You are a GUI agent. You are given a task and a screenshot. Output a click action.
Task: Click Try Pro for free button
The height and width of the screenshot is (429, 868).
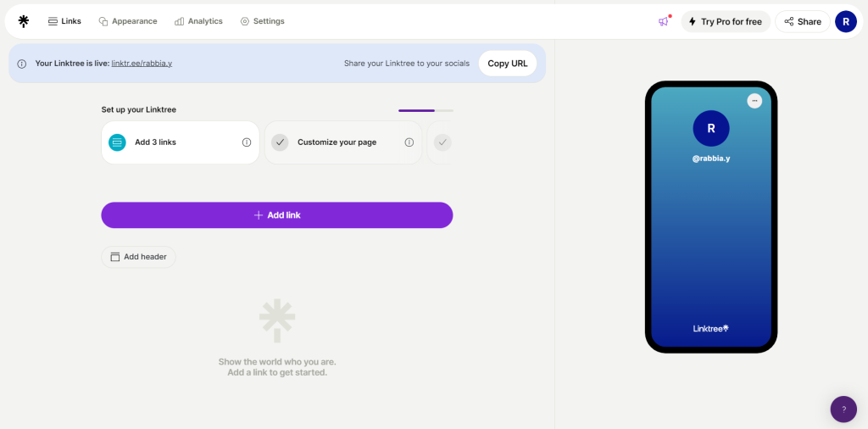(x=726, y=21)
